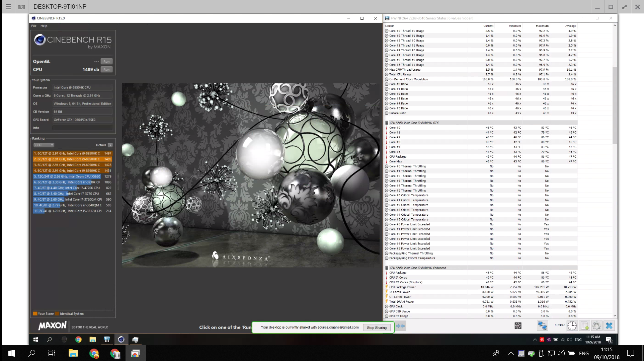
Task: Open Alienware app on remote taskbar
Action: pos(64,339)
